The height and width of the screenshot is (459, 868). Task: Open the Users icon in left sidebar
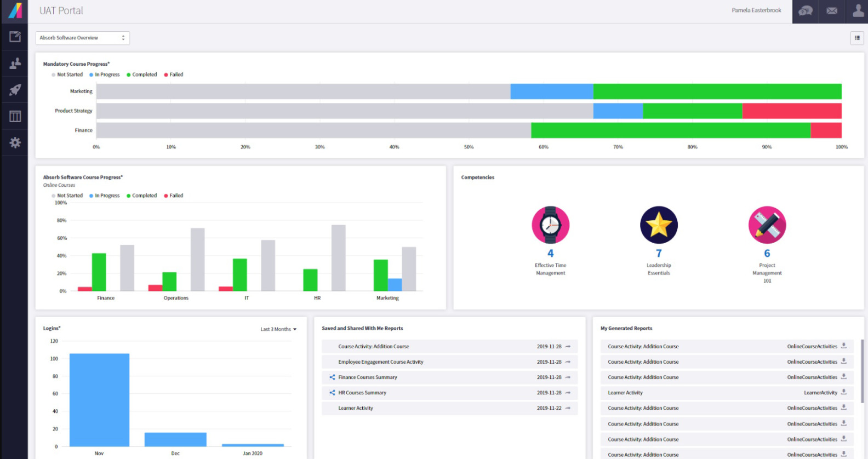tap(15, 64)
